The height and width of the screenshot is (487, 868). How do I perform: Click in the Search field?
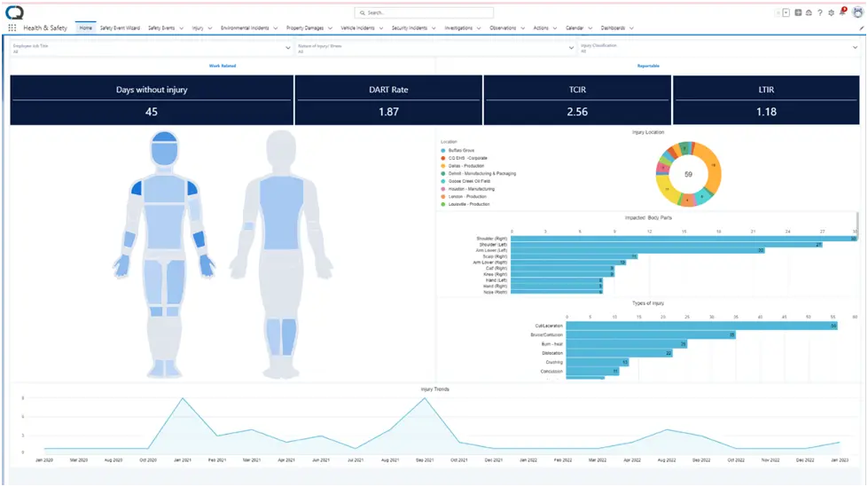click(x=424, y=12)
